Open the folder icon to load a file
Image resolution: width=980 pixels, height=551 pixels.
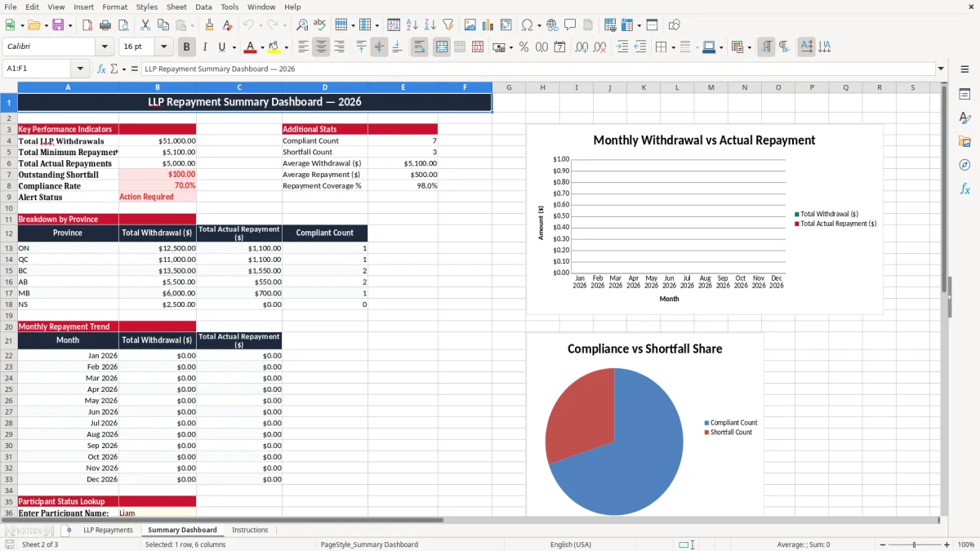(x=33, y=25)
